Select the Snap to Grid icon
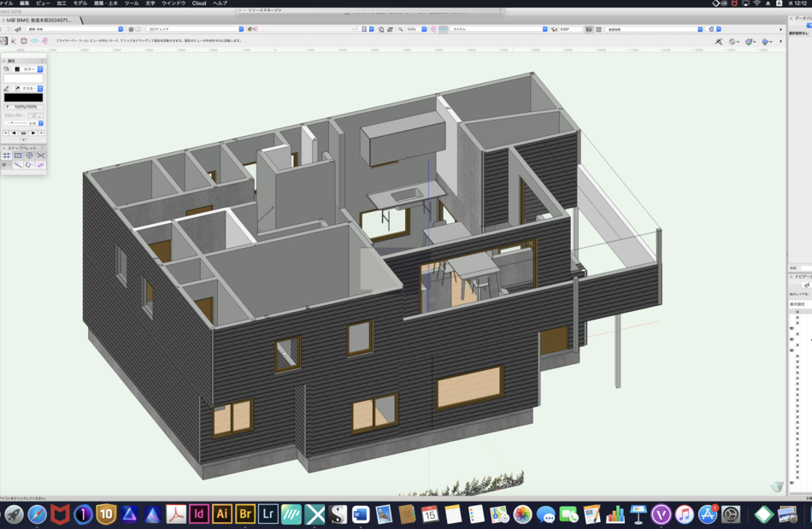Image resolution: width=812 pixels, height=529 pixels. click(7, 156)
